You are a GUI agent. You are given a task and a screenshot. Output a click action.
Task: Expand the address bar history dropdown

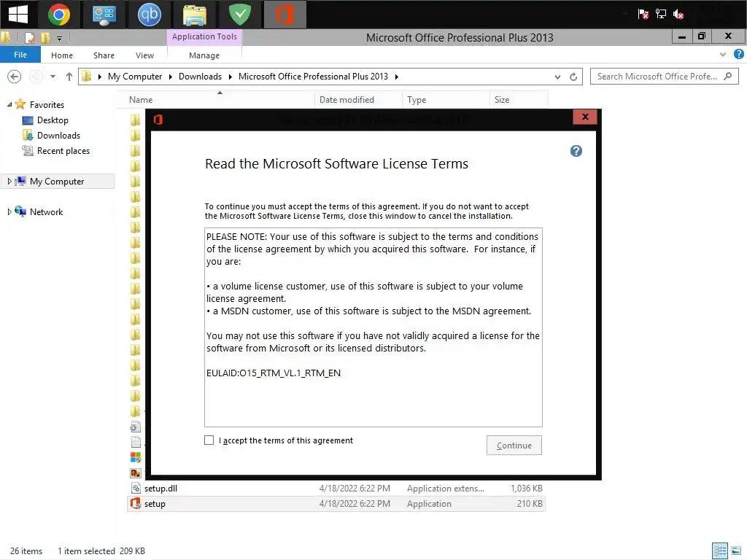coord(557,77)
